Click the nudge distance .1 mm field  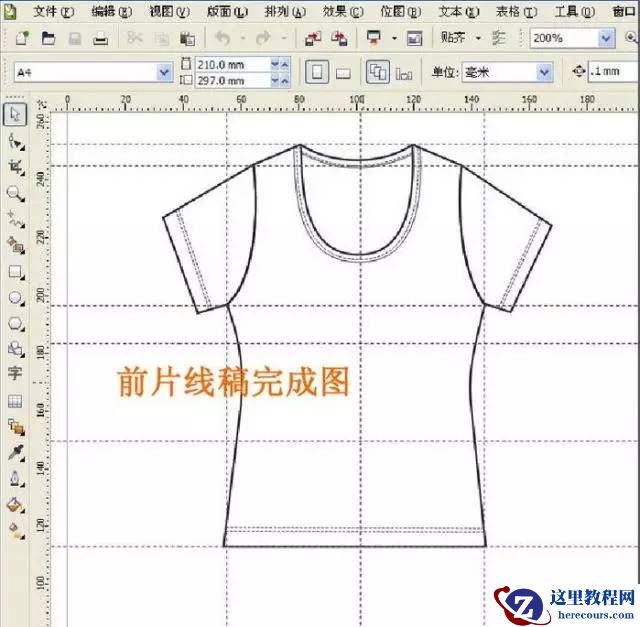tap(612, 72)
